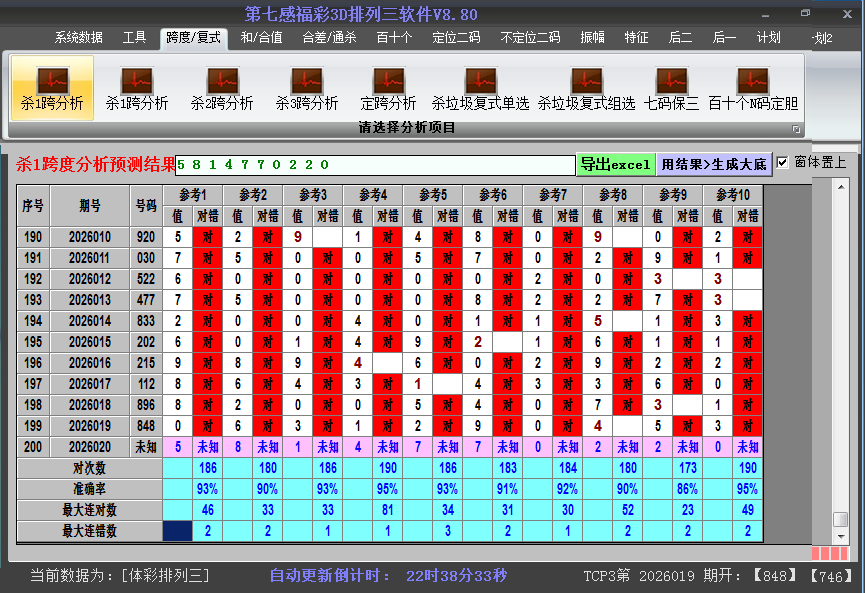Click the highlighted 杀1跨分析 icon
The image size is (865, 593).
pos(52,88)
